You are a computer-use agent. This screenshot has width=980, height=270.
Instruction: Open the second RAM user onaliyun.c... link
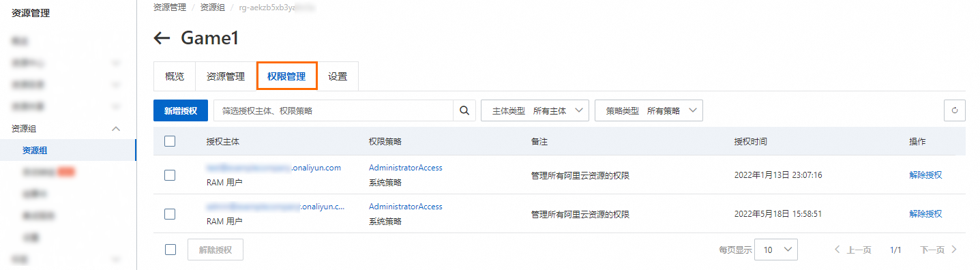276,207
